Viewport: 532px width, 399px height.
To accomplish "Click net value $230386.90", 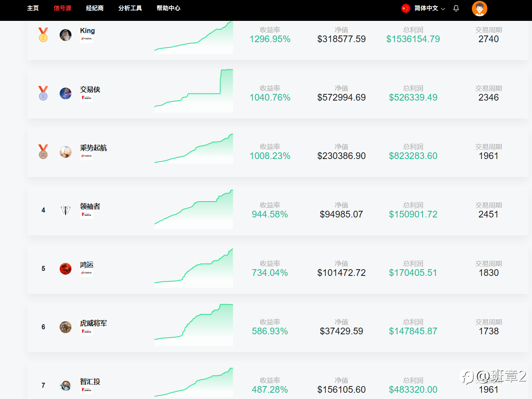I will tap(342, 156).
